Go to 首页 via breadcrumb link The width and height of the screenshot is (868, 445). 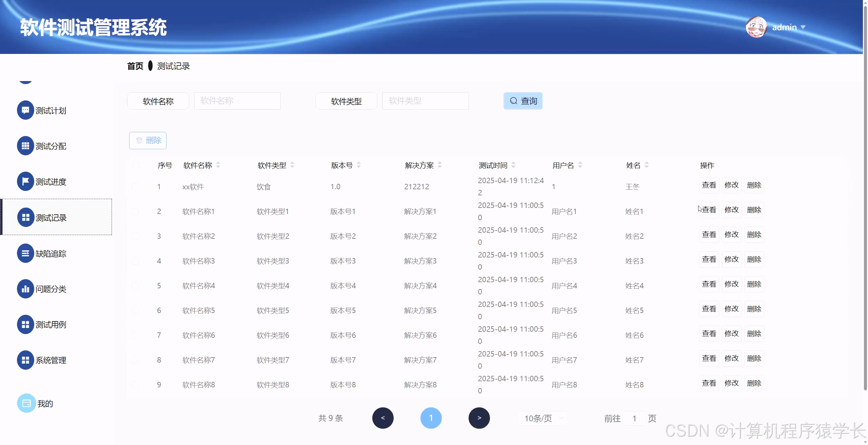(x=135, y=66)
